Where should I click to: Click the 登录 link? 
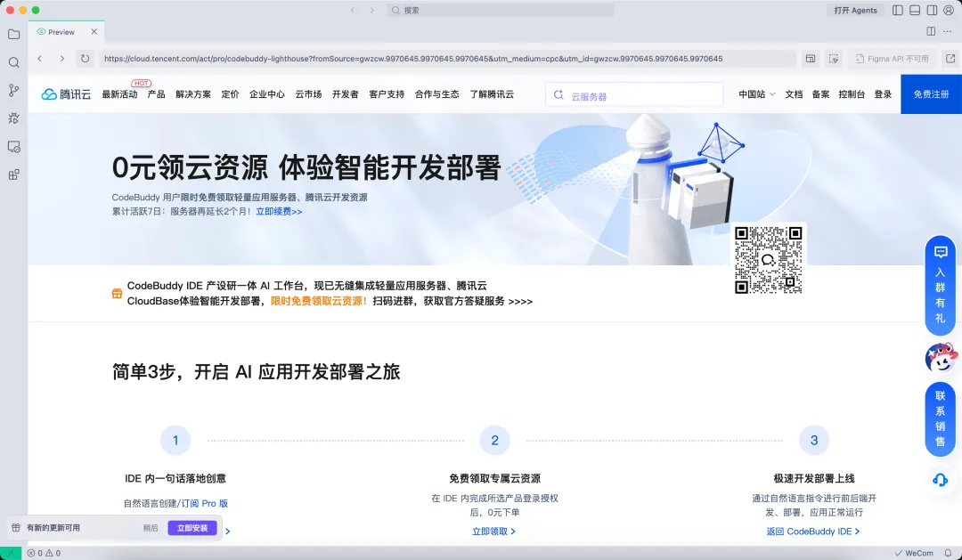[x=883, y=94]
